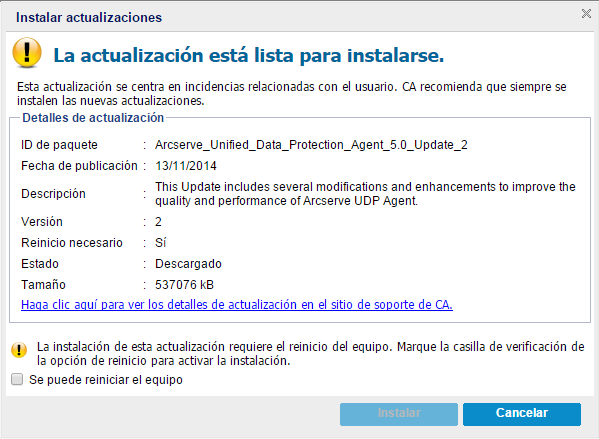Open CA support site update details link
599x439 pixels.
(x=237, y=305)
